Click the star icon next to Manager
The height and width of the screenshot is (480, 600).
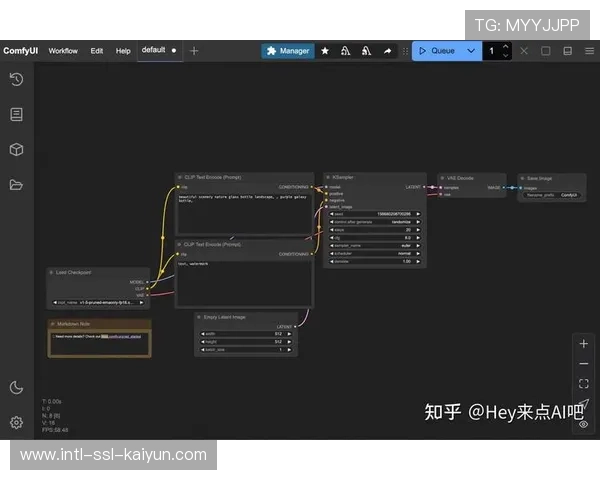325,50
